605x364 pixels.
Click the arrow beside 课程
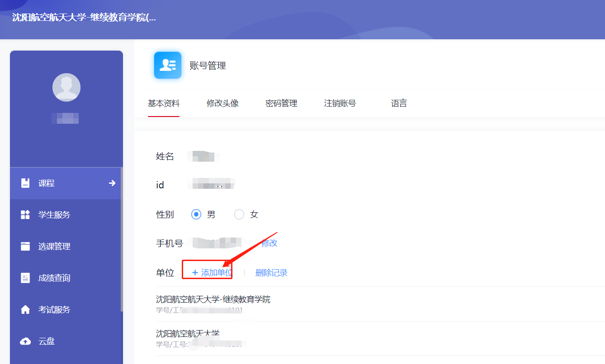tap(112, 183)
